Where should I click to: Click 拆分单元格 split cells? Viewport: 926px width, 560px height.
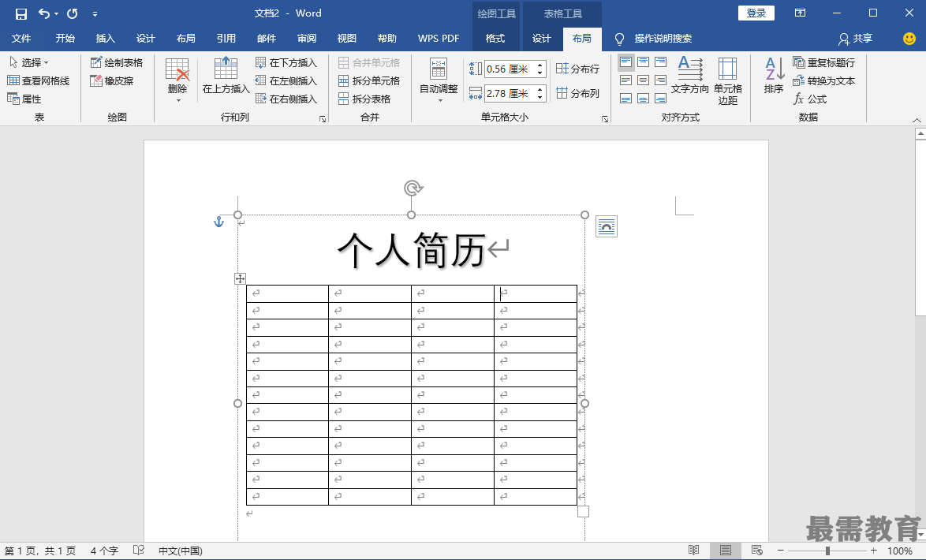pos(368,80)
